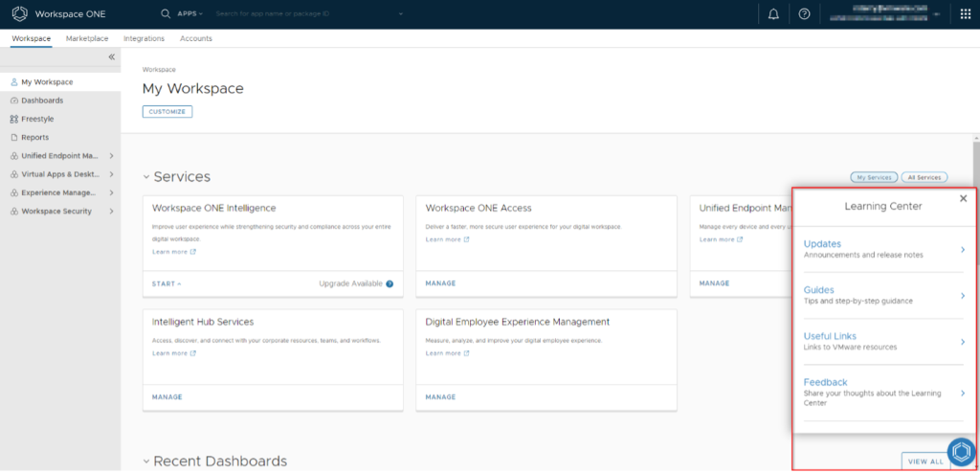Image resolution: width=980 pixels, height=473 pixels.
Task: Click the Virtual Apps & Desktops sidebar icon
Action: pyautogui.click(x=14, y=174)
